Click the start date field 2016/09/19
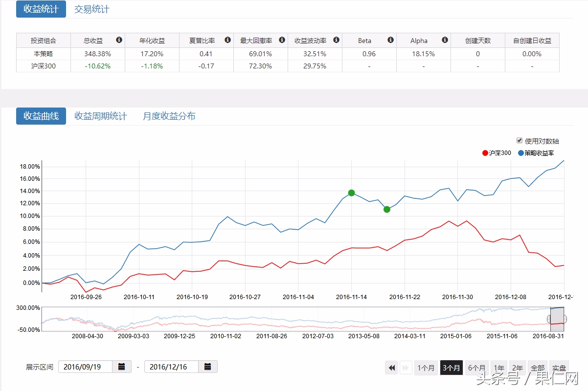 (86, 367)
